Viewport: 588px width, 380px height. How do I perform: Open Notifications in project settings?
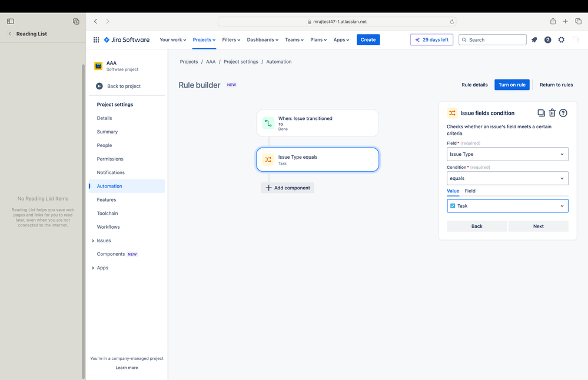111,172
